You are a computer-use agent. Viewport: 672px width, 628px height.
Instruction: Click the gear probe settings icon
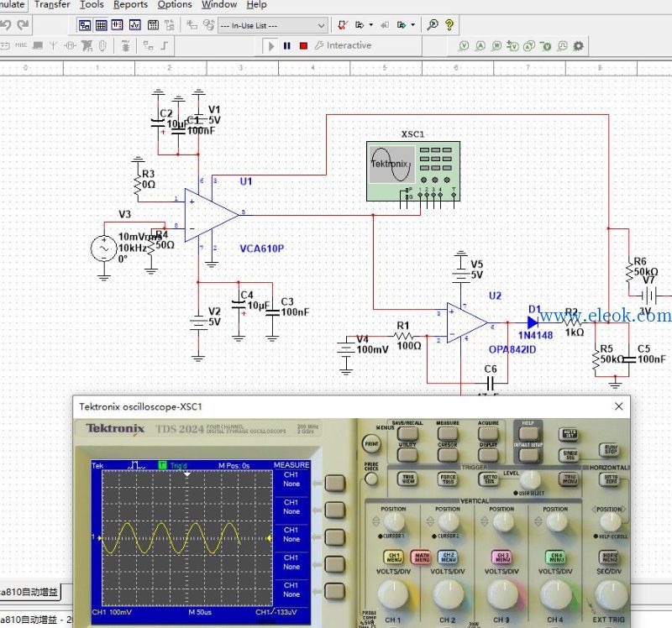pyautogui.click(x=578, y=46)
